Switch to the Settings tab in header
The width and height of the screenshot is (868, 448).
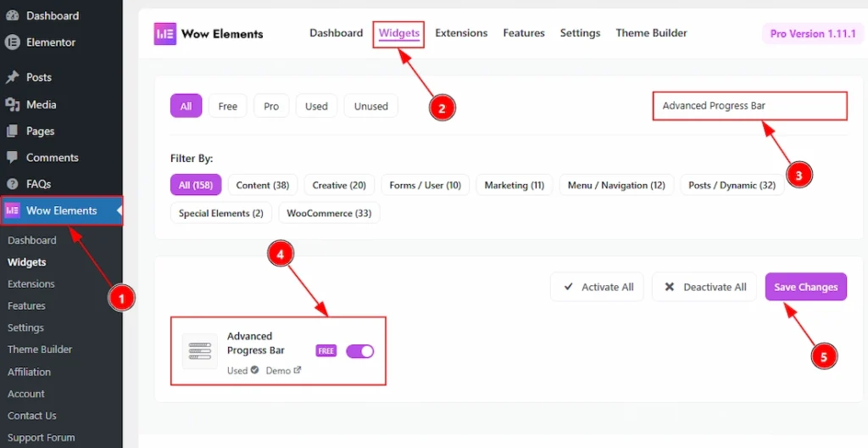tap(580, 33)
